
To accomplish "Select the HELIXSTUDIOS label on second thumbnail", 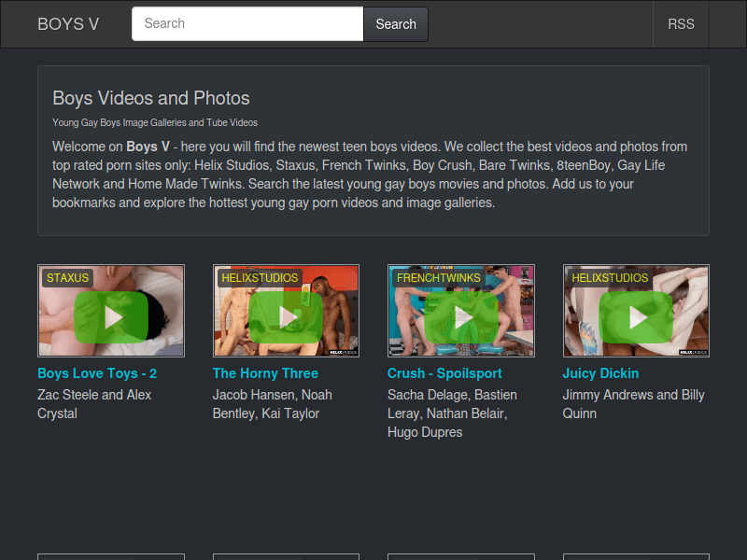I will coord(260,278).
